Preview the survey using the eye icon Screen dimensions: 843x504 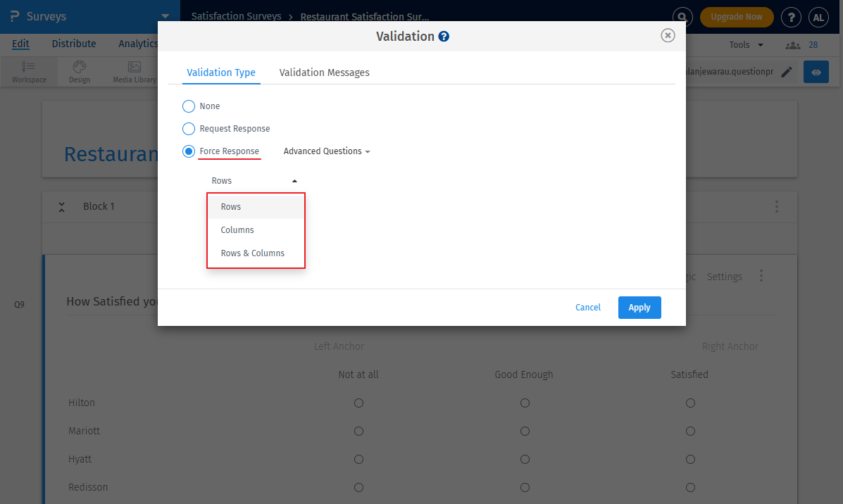(x=816, y=72)
